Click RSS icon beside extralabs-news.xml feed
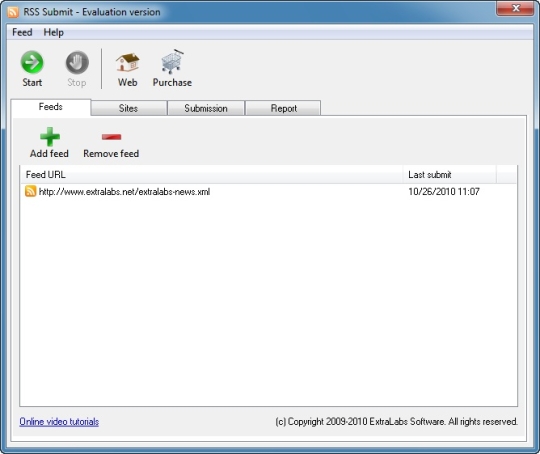The height and width of the screenshot is (454, 540). pos(30,191)
